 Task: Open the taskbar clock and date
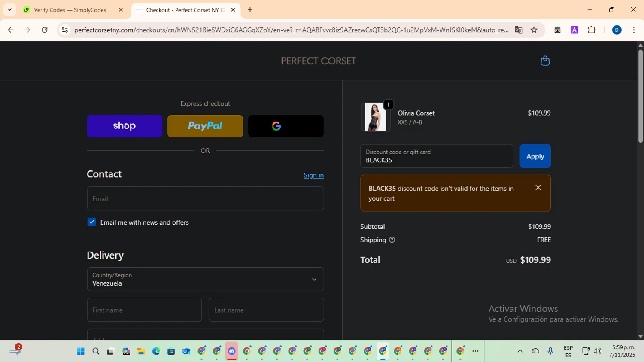(x=622, y=351)
